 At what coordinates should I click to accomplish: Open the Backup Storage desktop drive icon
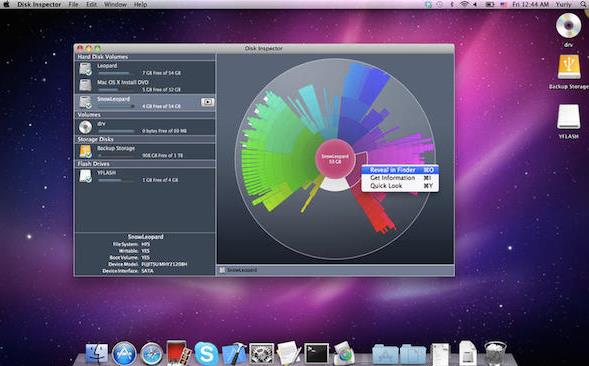click(x=568, y=67)
